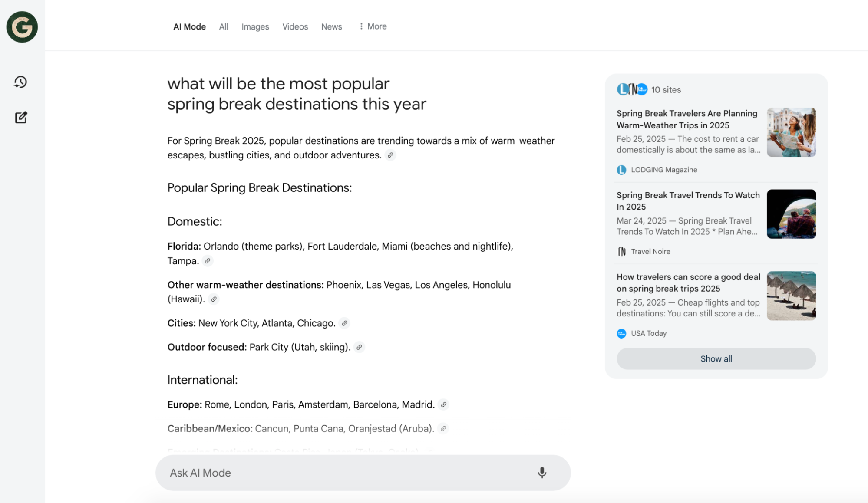868x503 pixels.
Task: Open the source link icon after Chicago
Action: (344, 323)
